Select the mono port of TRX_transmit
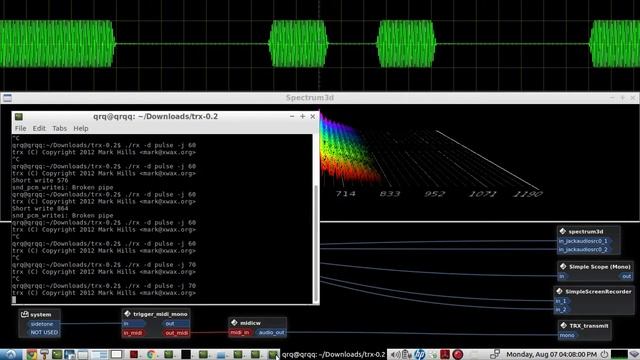The image size is (640, 360). tap(567, 335)
